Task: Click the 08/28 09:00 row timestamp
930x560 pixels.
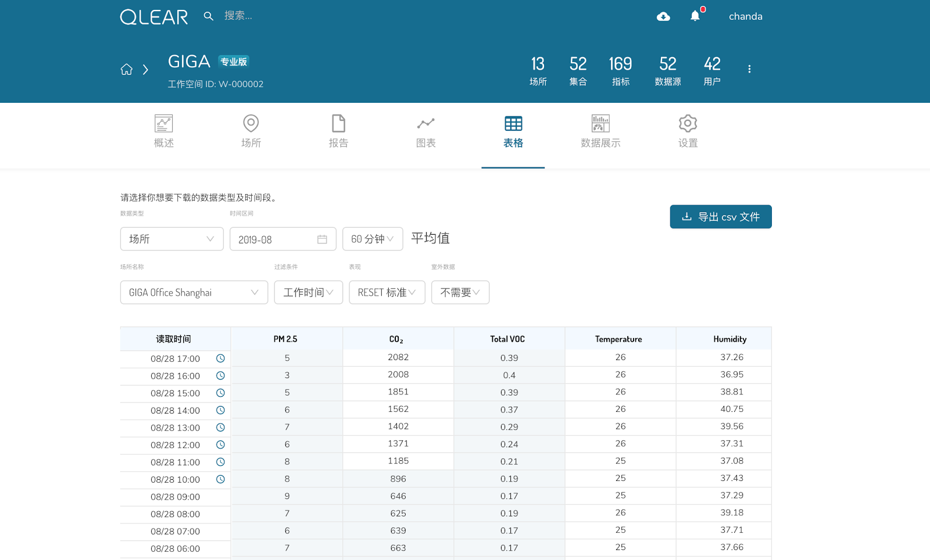Action: (175, 497)
